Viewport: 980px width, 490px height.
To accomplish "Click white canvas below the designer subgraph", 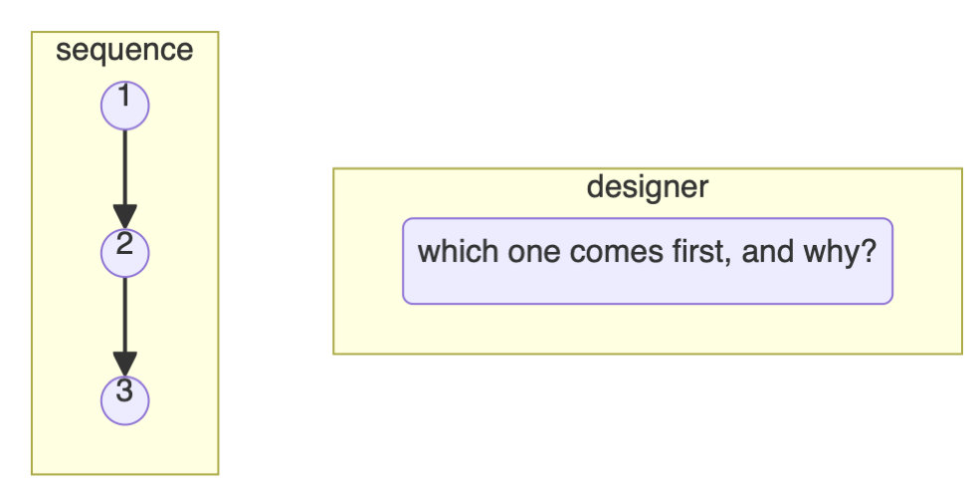I will click(647, 418).
